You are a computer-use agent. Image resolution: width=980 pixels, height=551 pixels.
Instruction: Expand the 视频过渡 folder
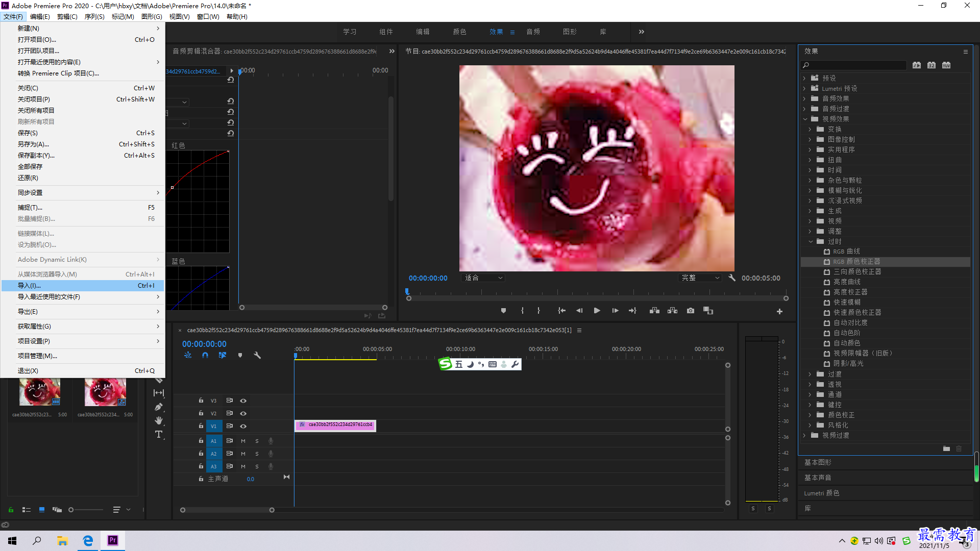(x=804, y=435)
